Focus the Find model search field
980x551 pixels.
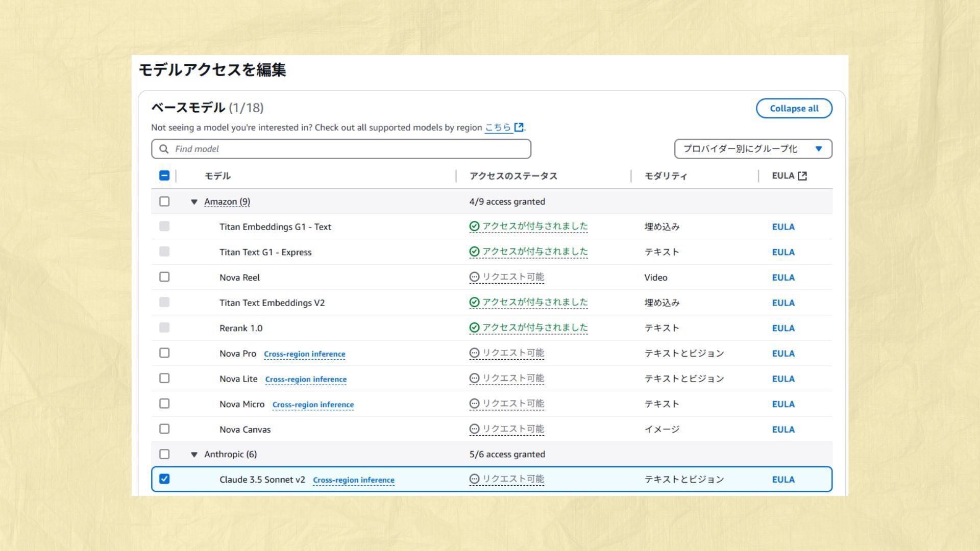[341, 149]
